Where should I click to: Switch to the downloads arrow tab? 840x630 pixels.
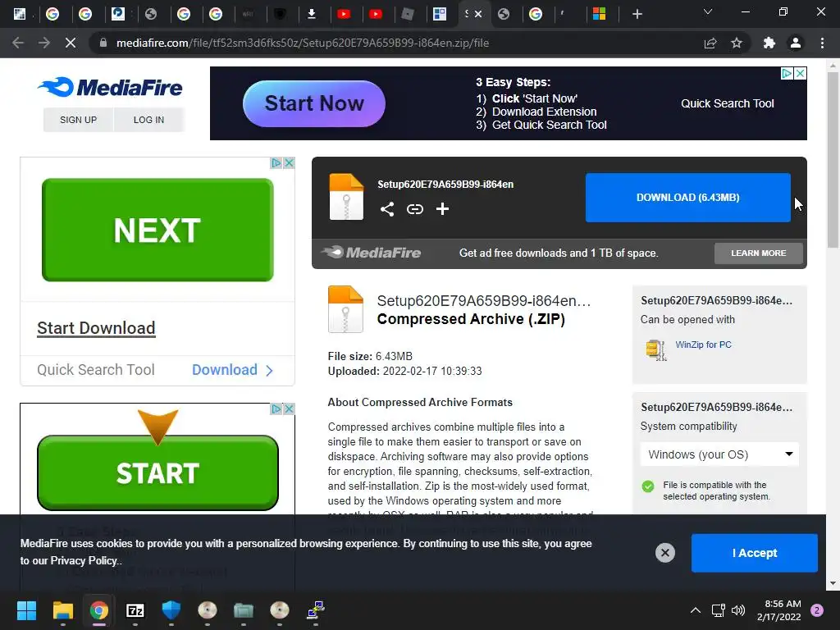(x=311, y=14)
